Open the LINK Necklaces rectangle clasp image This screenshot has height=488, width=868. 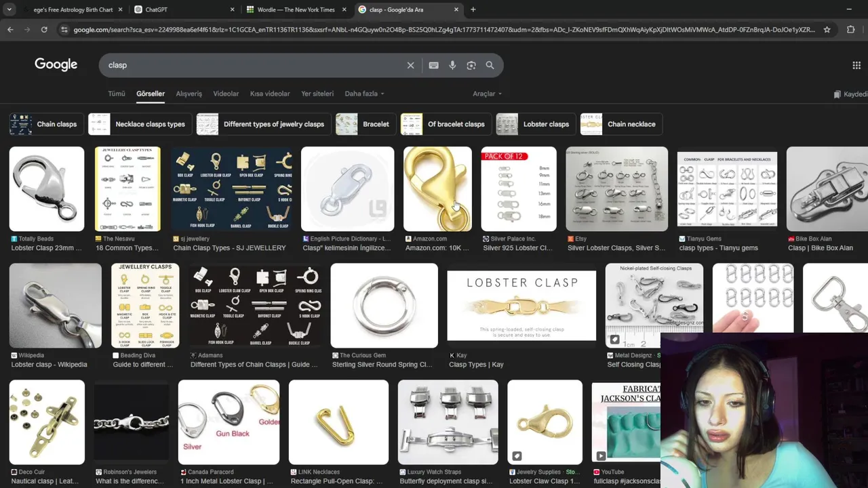tap(338, 422)
